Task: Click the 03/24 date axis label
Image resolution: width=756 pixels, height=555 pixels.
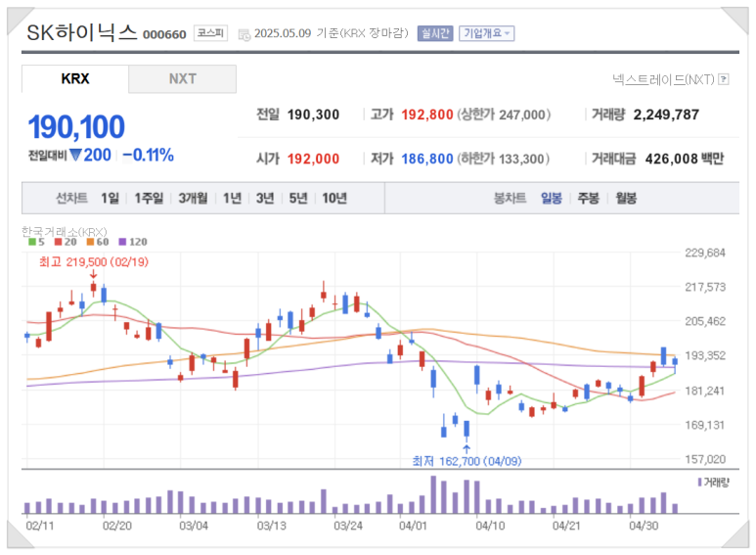Action: tap(348, 526)
